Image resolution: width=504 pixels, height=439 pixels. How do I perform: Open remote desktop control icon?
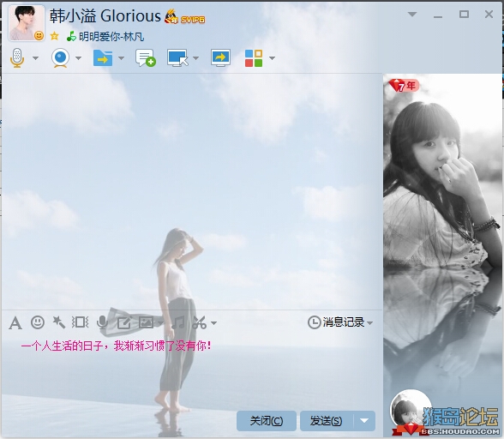[x=177, y=58]
